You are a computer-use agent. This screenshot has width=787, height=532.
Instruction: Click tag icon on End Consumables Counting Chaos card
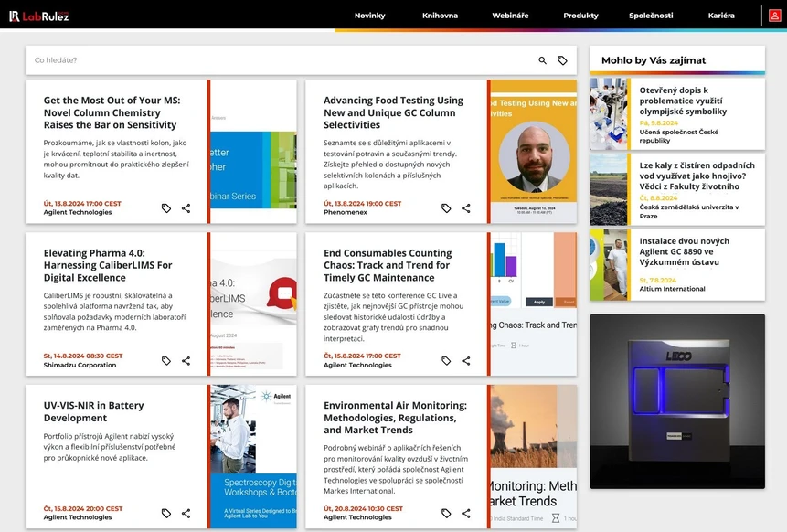click(446, 361)
